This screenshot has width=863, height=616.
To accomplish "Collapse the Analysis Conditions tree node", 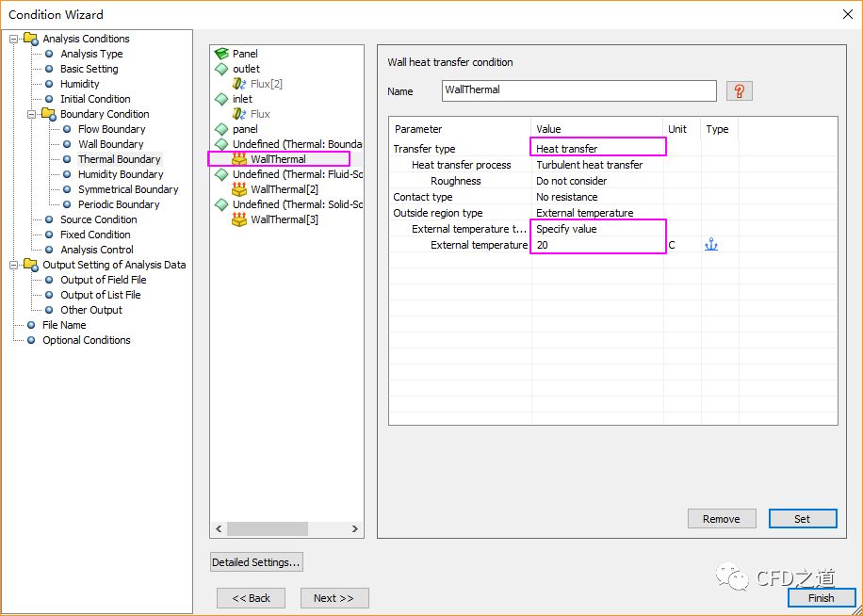I will [14, 39].
